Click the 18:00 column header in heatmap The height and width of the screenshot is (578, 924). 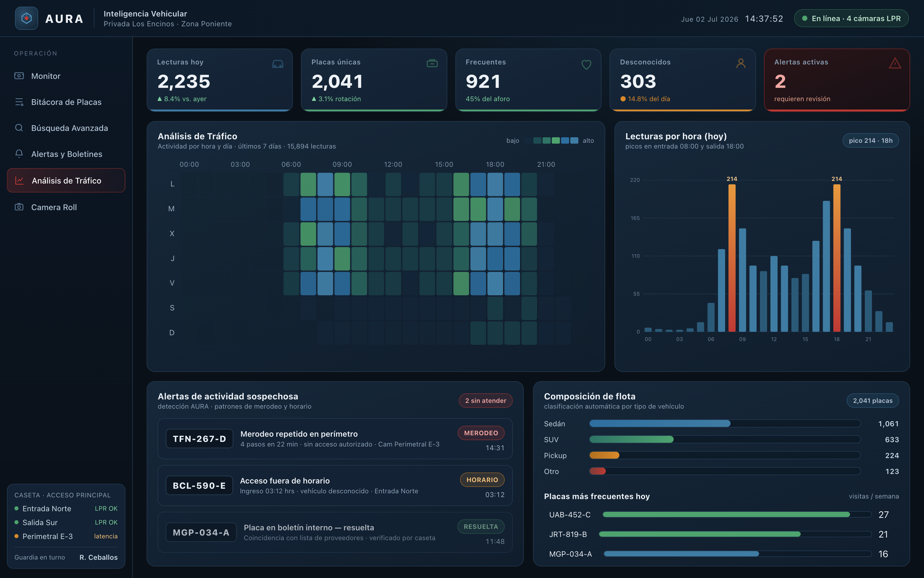tap(495, 164)
